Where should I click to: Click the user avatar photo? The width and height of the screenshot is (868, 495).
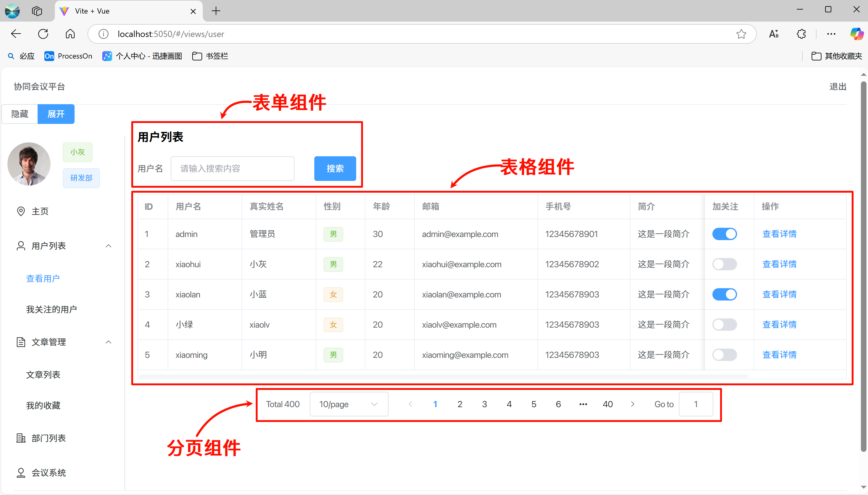pos(29,164)
